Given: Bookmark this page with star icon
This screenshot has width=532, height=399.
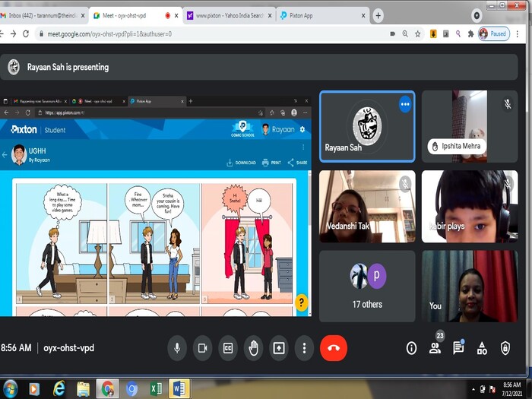Looking at the screenshot, I should coord(418,34).
